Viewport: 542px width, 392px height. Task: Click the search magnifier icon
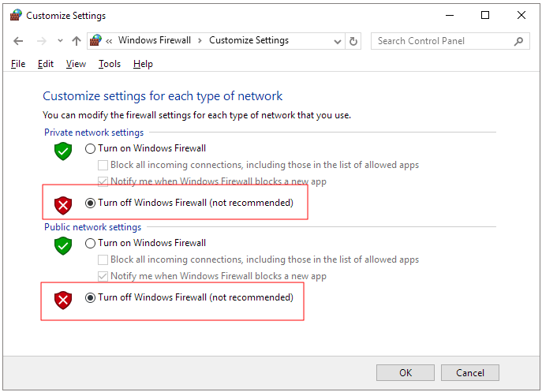tap(519, 41)
